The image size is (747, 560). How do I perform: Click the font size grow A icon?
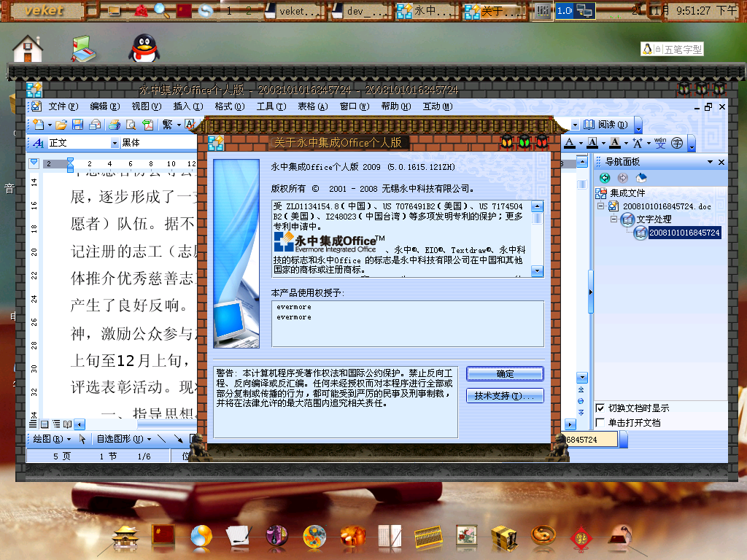click(637, 143)
